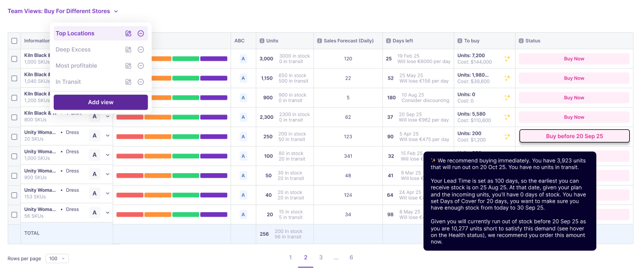Edit the Top Locations view

pos(128,33)
